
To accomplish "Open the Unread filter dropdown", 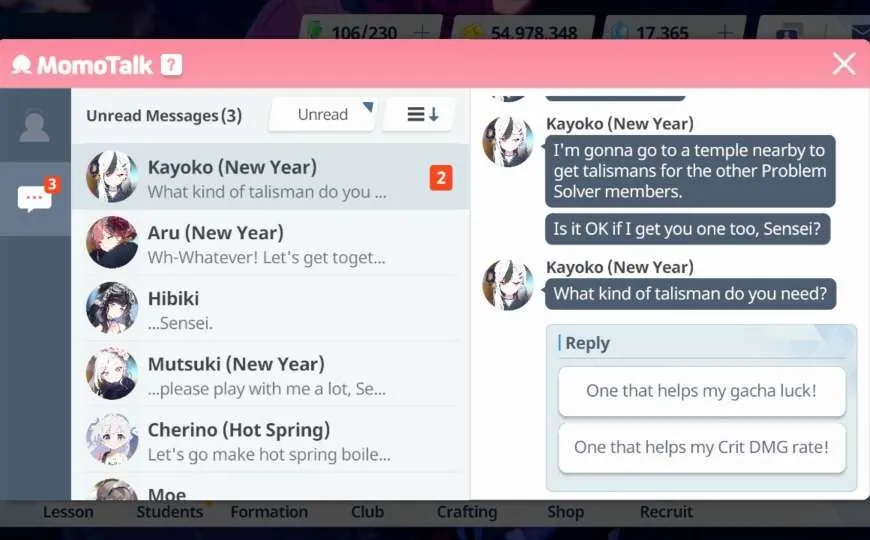I will click(322, 115).
